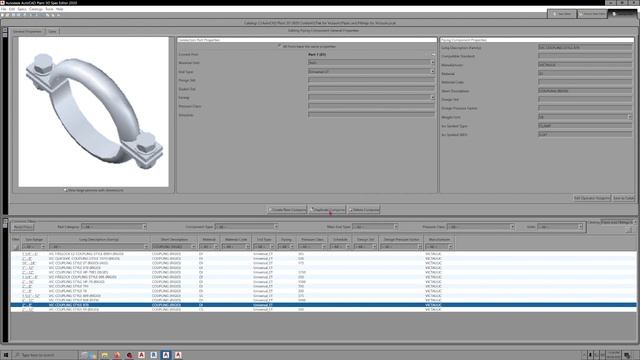
Task: Click the taskbar search box
Action: tap(45, 355)
